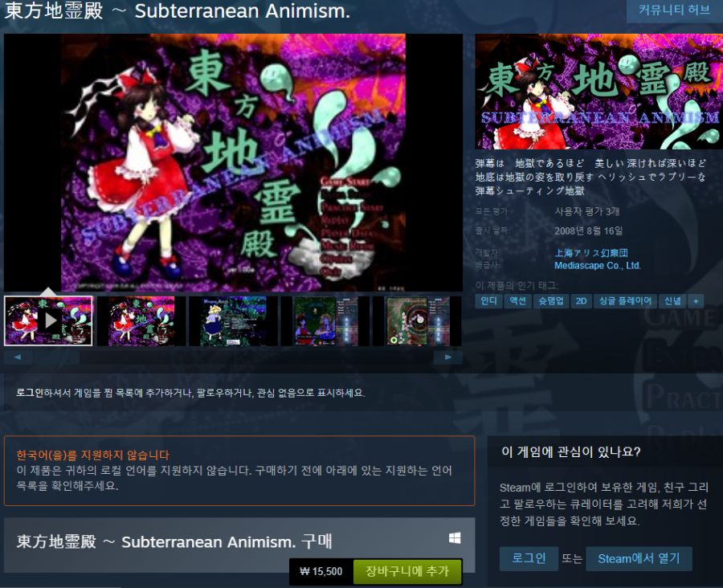The image size is (723, 588).
Task: Open publisher Mediascape Co., Ltd. link
Action: click(x=597, y=266)
